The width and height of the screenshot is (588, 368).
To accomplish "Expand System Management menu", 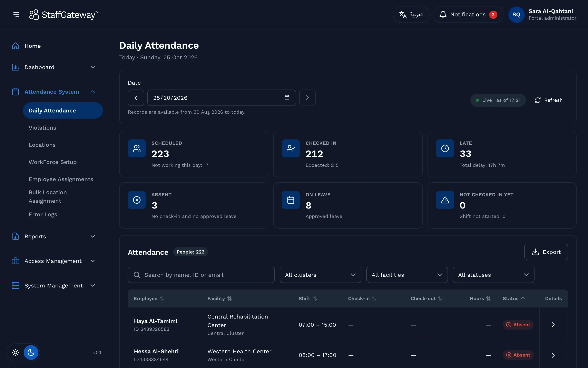I will pyautogui.click(x=53, y=286).
